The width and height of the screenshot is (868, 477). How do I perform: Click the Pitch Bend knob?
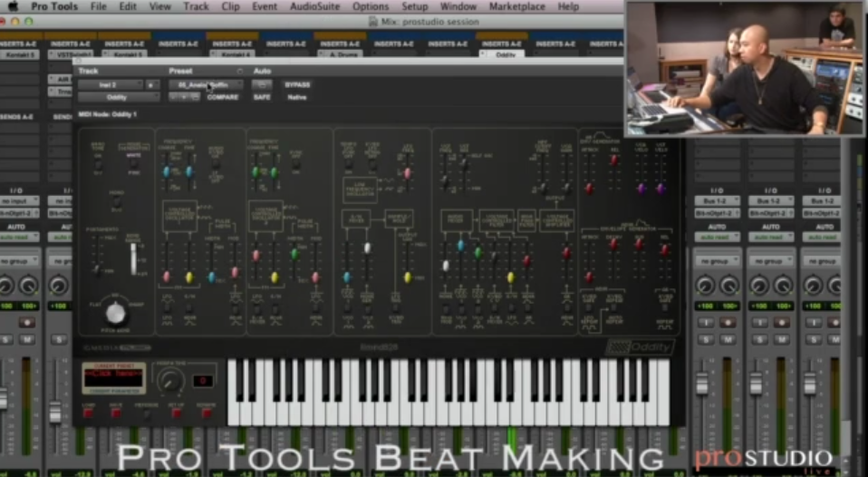click(x=115, y=313)
